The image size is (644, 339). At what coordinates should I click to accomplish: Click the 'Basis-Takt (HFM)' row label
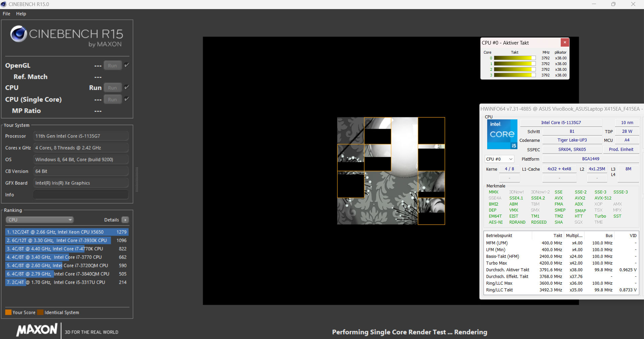pos(502,257)
